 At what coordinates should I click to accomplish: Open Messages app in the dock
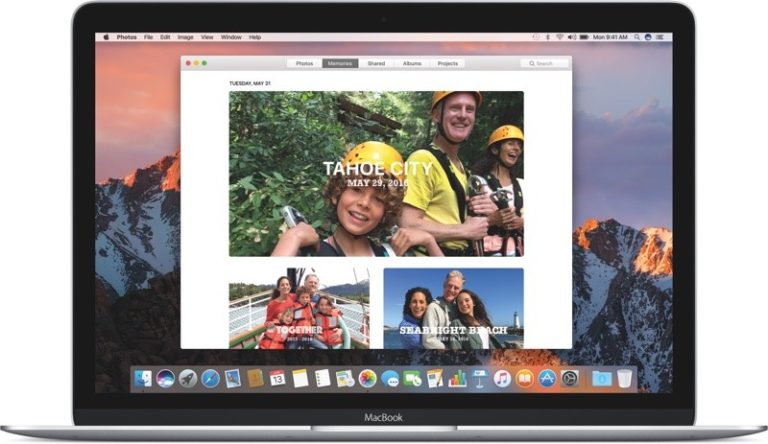(390, 379)
